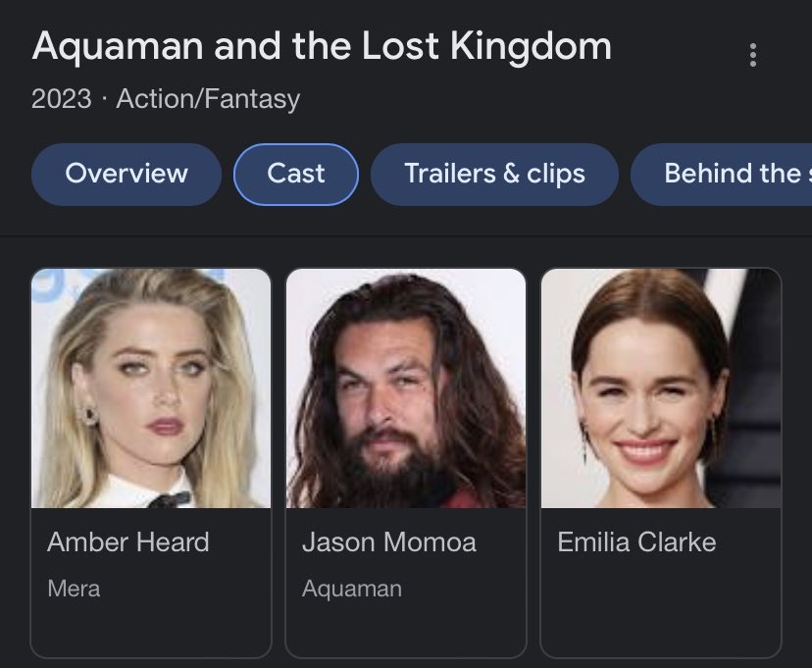Image resolution: width=812 pixels, height=668 pixels.
Task: Open the Emilia Clarke name link
Action: click(636, 542)
